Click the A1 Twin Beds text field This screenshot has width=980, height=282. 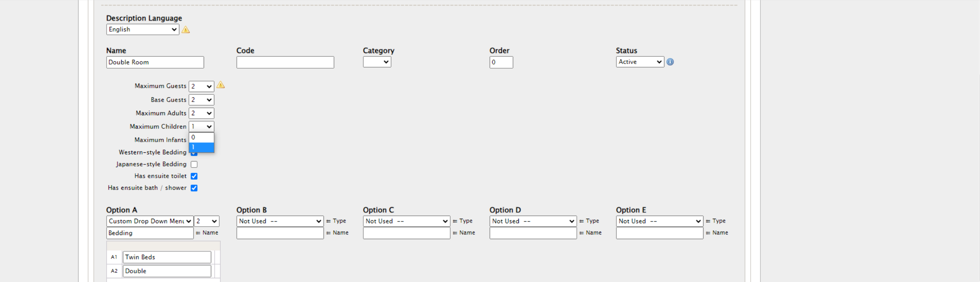(166, 257)
